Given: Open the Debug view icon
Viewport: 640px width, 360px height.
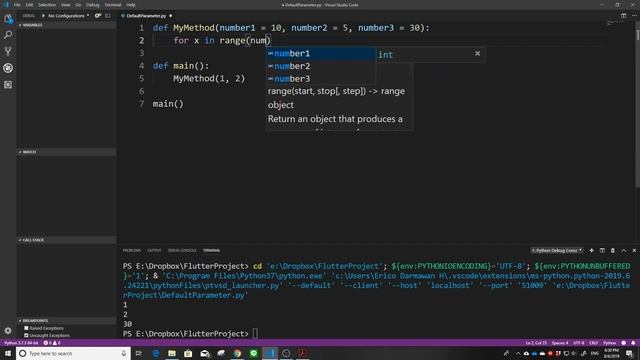Looking at the screenshot, I should (8, 68).
